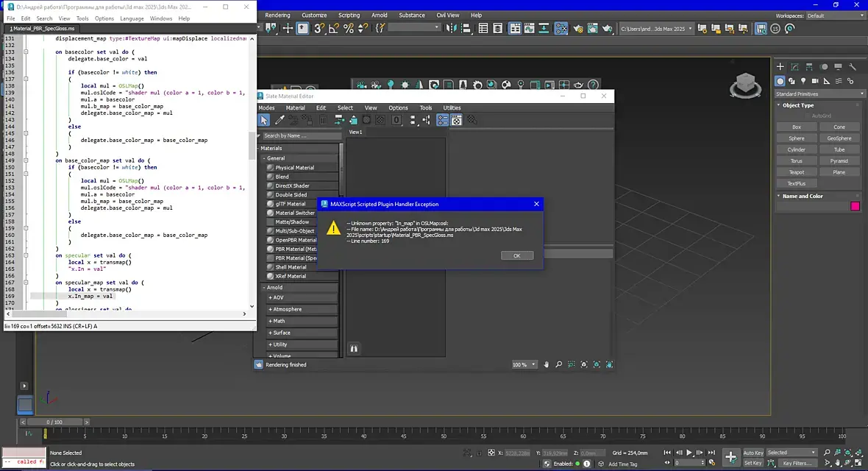Click the Cameras category icon in Create panel
868x471 pixels.
click(x=816, y=81)
